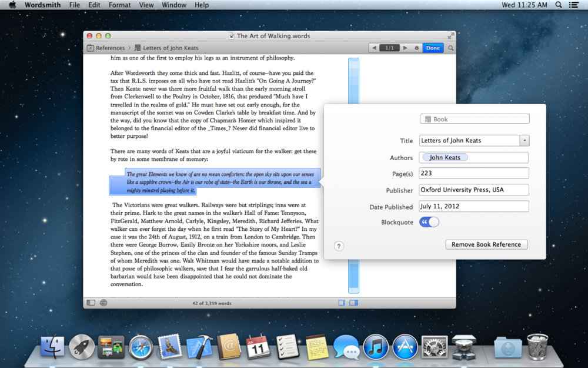
Task: Open the Help menu
Action: pos(201,5)
